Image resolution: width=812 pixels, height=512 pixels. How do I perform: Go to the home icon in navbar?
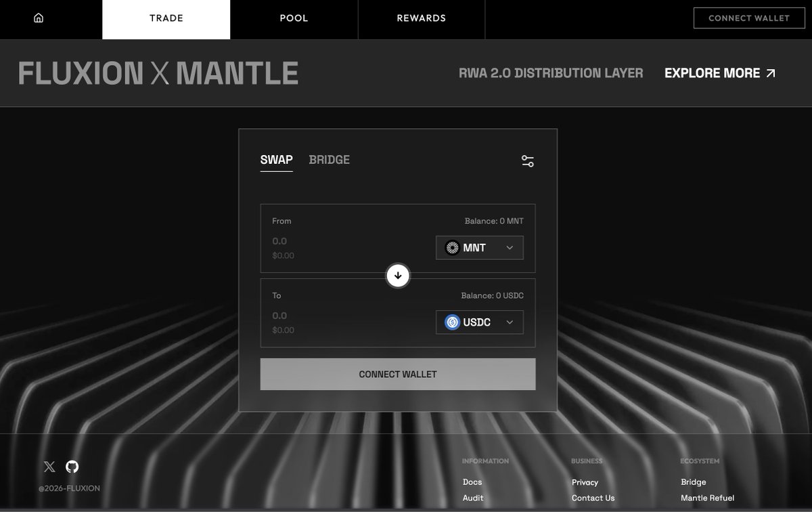[x=39, y=18]
